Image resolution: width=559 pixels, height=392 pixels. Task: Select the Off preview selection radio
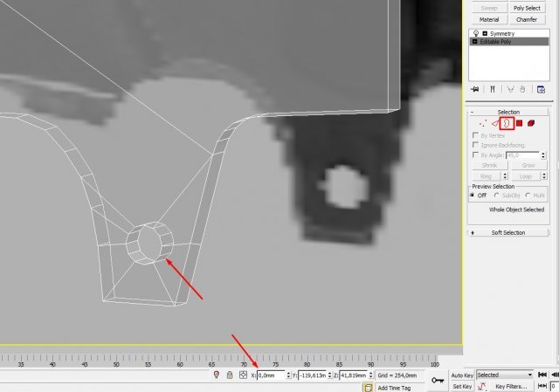click(473, 196)
